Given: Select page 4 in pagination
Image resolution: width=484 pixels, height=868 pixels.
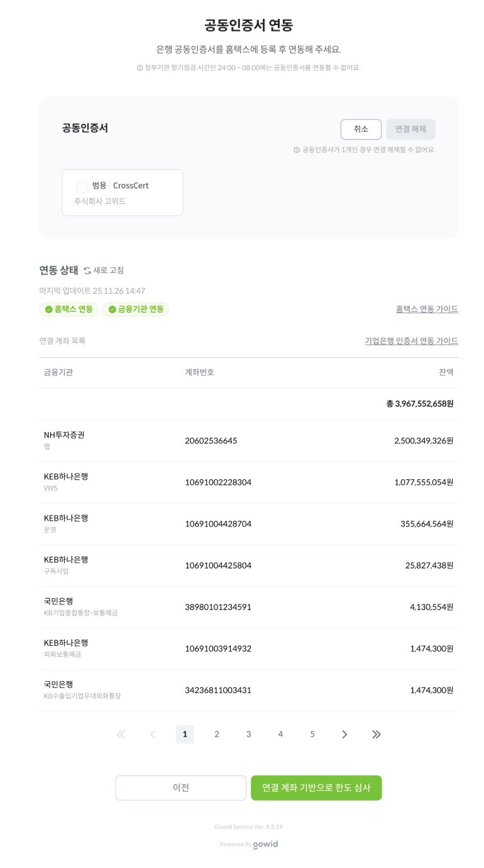Looking at the screenshot, I should coord(280,734).
